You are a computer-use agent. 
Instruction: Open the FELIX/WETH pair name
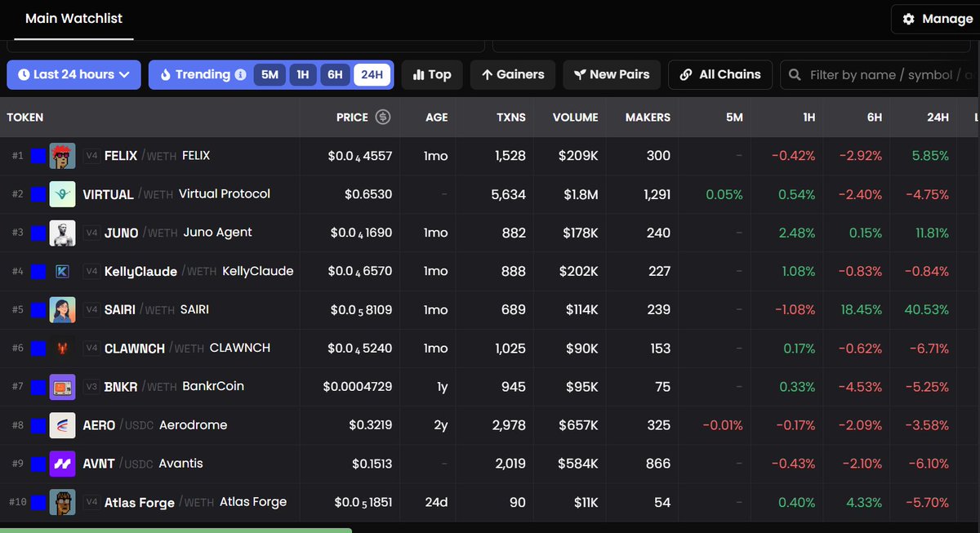(x=140, y=156)
